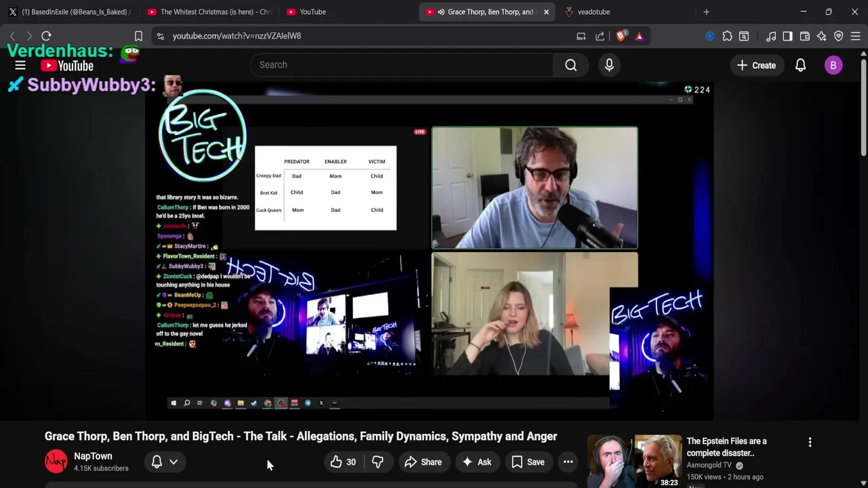Open Asmongold TV channel link

(709, 465)
